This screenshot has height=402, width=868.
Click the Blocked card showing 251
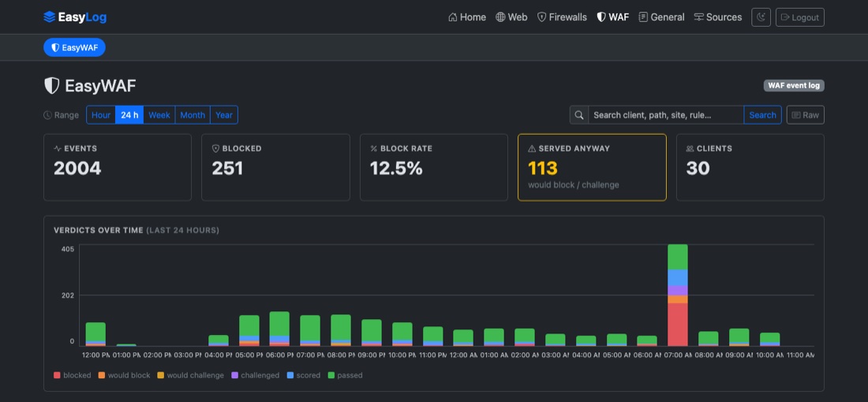[x=275, y=168]
